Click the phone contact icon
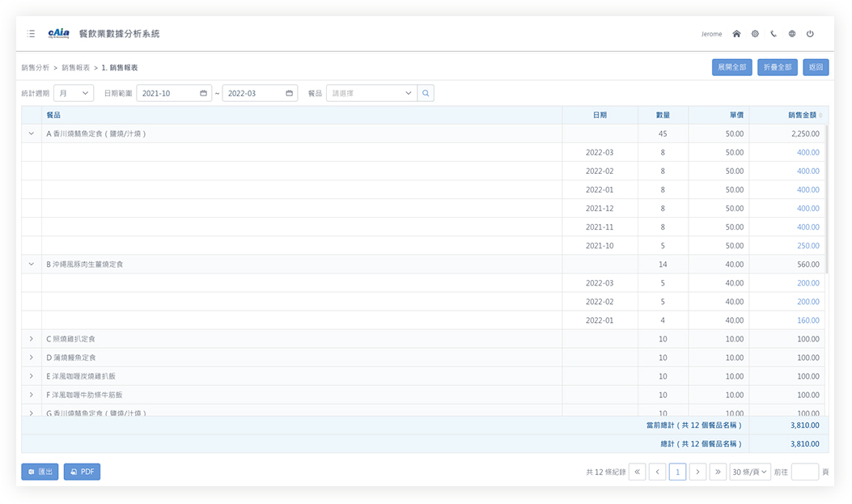The height and width of the screenshot is (504, 852). [x=774, y=34]
